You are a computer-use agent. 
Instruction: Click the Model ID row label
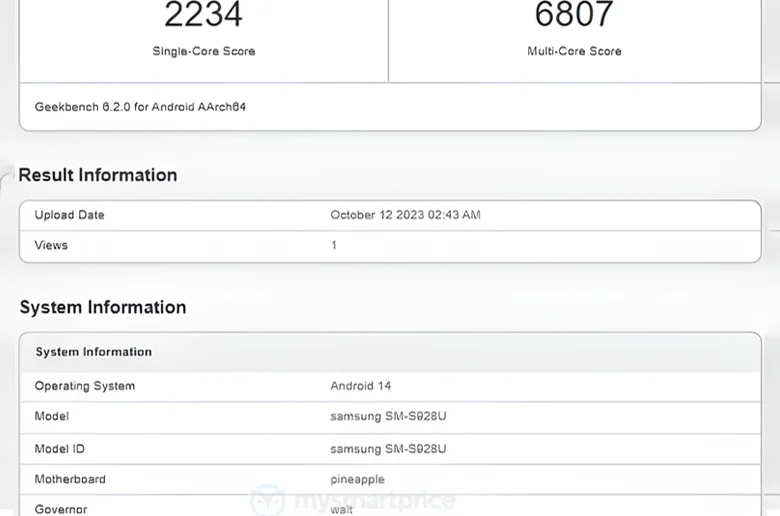coord(60,449)
